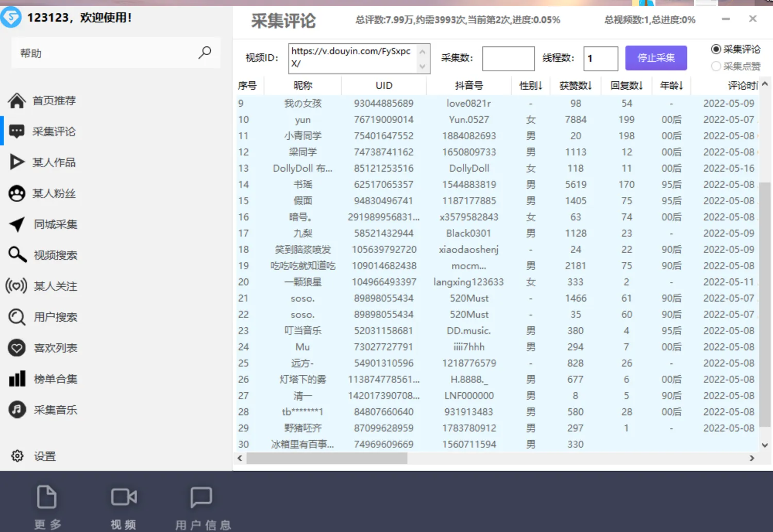Select the 采集评论 radio option
The height and width of the screenshot is (532, 773).
point(716,49)
